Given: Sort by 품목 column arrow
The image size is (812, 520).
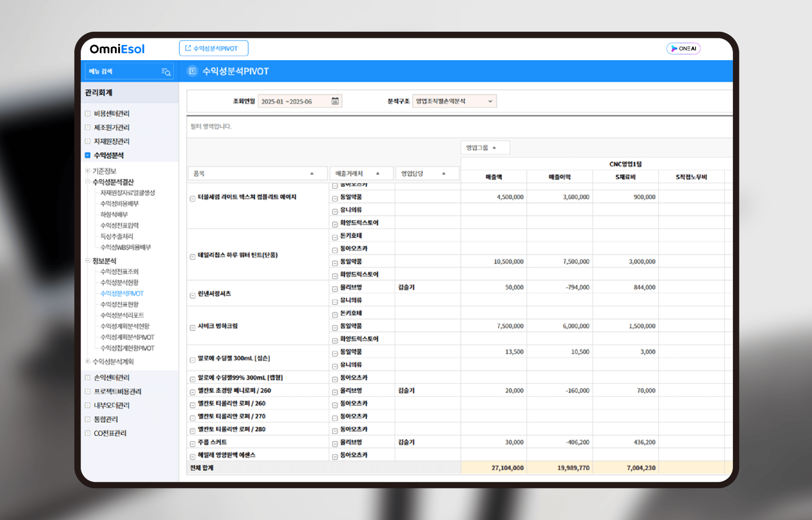Looking at the screenshot, I should [x=312, y=174].
